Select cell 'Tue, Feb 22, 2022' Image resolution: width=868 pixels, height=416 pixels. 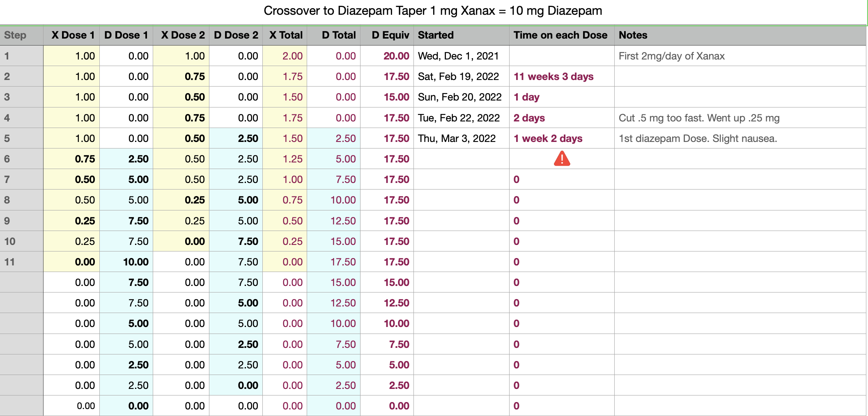(x=462, y=118)
